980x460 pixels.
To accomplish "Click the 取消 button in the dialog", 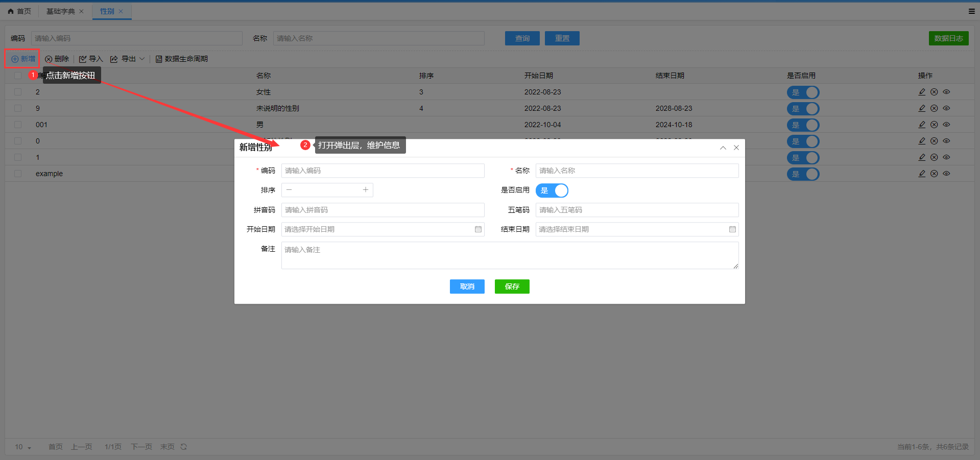I will pyautogui.click(x=467, y=286).
